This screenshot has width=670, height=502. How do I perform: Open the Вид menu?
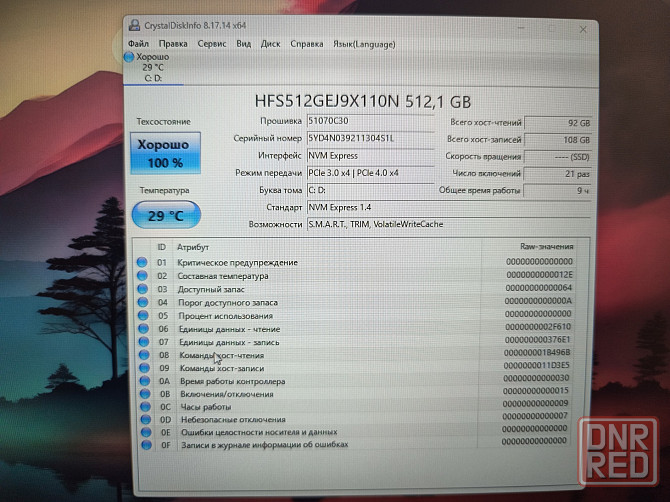click(244, 44)
